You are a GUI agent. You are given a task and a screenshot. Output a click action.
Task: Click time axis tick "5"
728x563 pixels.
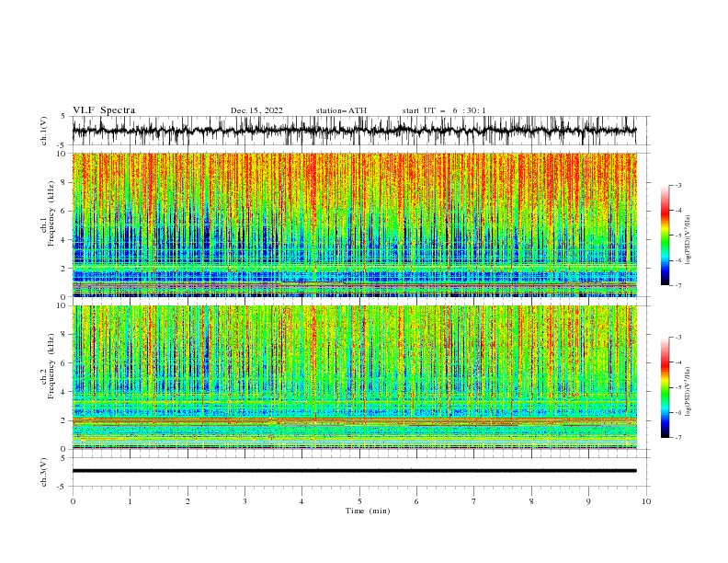click(359, 501)
